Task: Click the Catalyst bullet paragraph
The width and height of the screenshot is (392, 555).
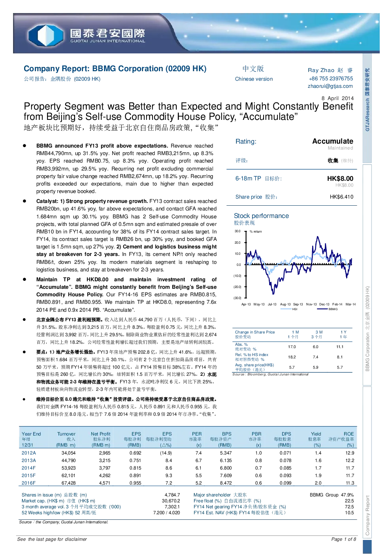Action: [126, 235]
